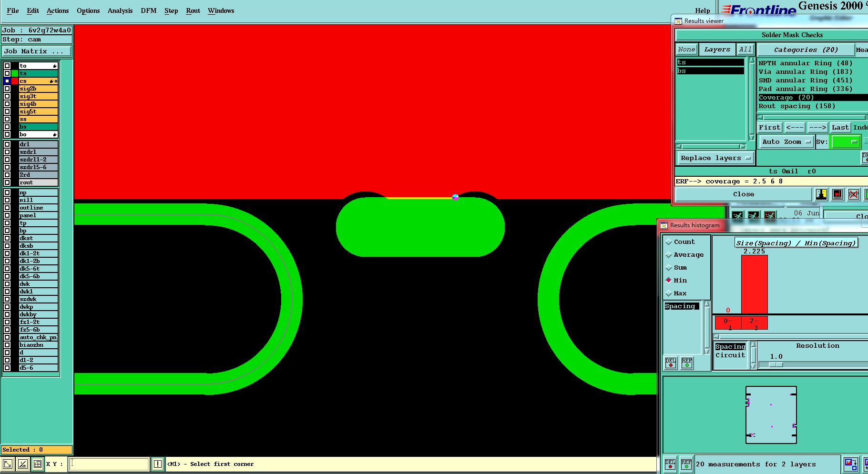Click the Results histogram window title icon
The height and width of the screenshot is (474, 868).
pyautogui.click(x=664, y=225)
